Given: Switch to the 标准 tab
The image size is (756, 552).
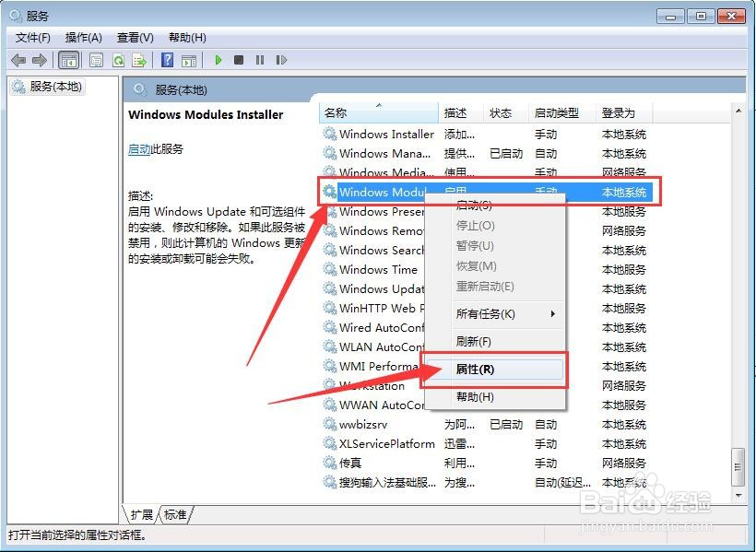Looking at the screenshot, I should coord(175,514).
